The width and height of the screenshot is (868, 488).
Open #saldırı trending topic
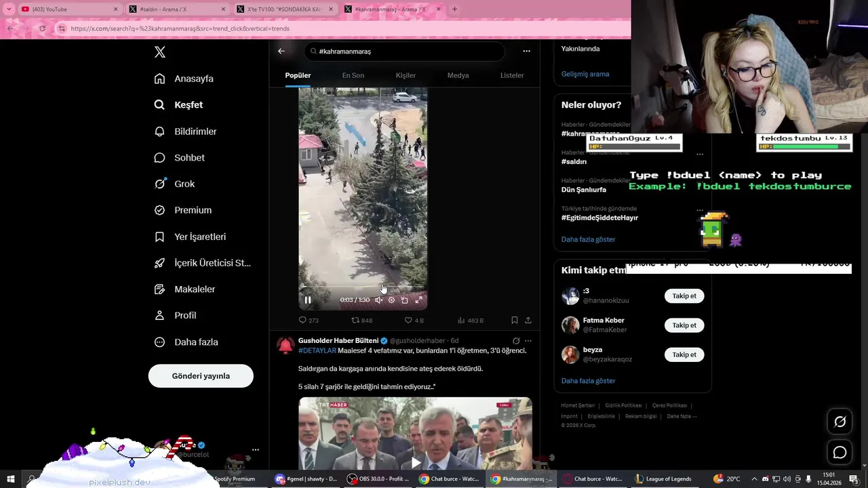pyautogui.click(x=574, y=162)
